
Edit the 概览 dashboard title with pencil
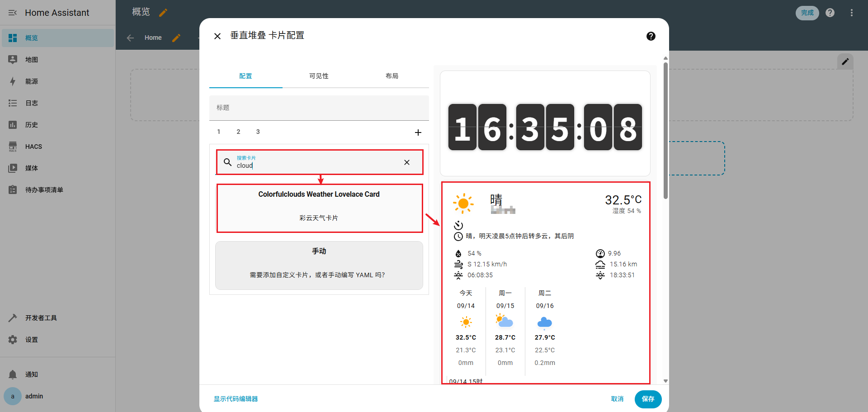[x=163, y=12]
